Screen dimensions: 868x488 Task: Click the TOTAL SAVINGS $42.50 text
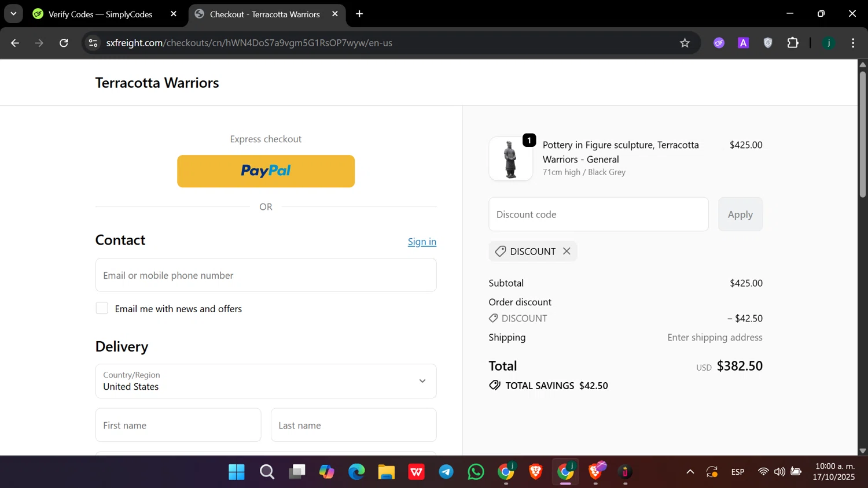[556, 386]
